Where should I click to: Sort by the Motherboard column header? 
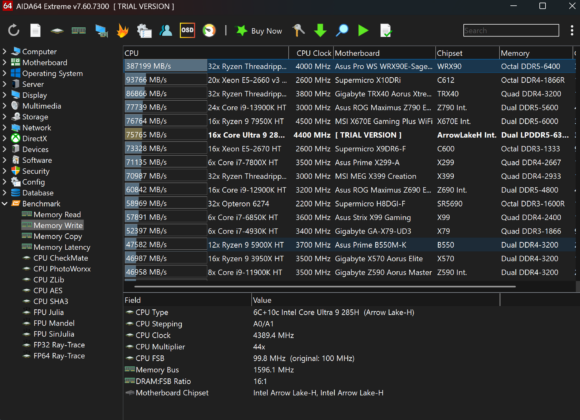tap(384, 53)
